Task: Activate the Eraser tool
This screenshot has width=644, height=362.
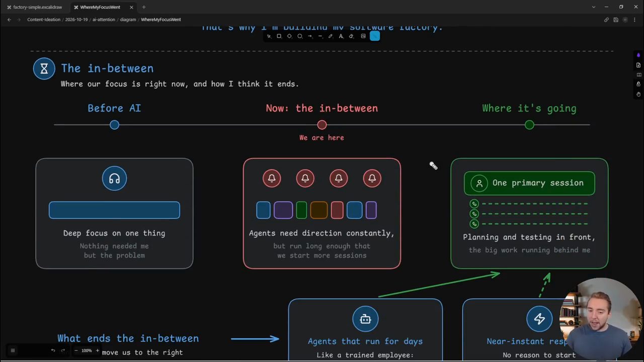Action: pos(351,36)
